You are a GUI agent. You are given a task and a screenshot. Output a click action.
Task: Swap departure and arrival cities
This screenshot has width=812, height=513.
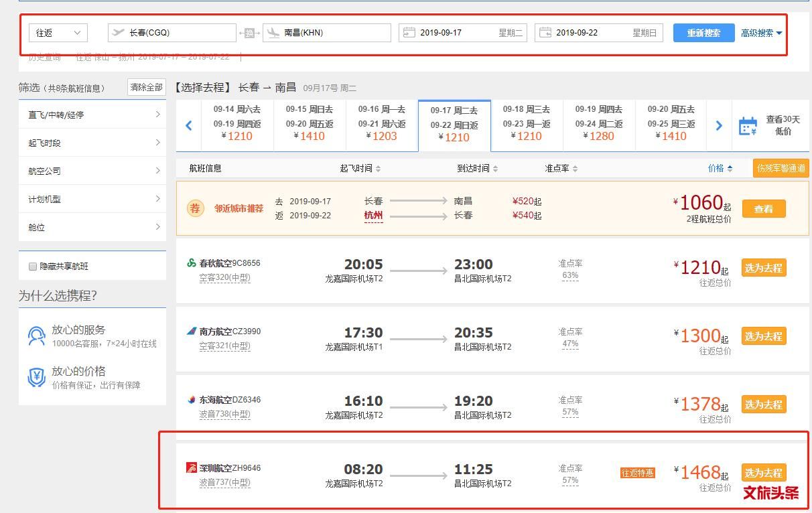pos(249,33)
